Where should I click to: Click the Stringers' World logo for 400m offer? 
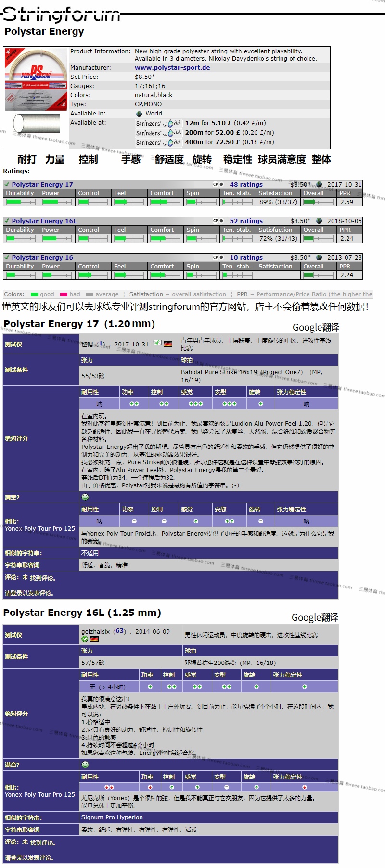(158, 142)
